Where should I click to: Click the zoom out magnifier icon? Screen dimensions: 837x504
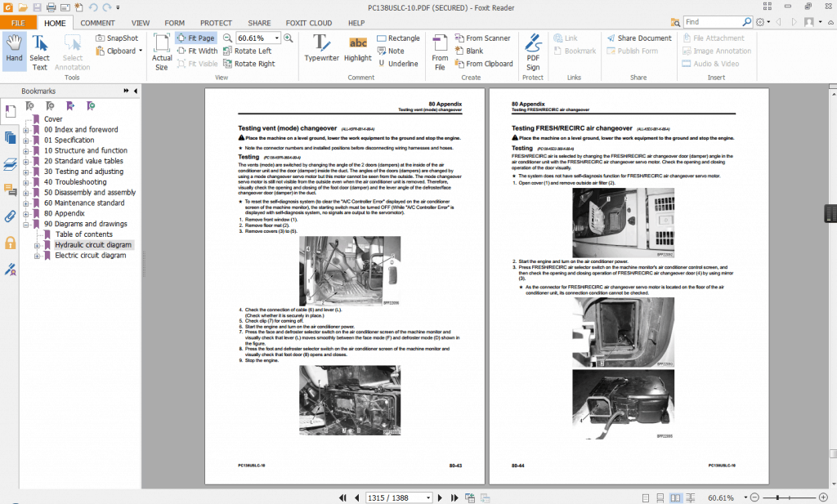[227, 38]
